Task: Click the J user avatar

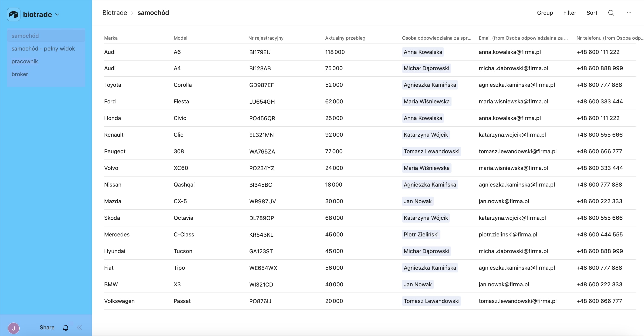Action: (13, 328)
